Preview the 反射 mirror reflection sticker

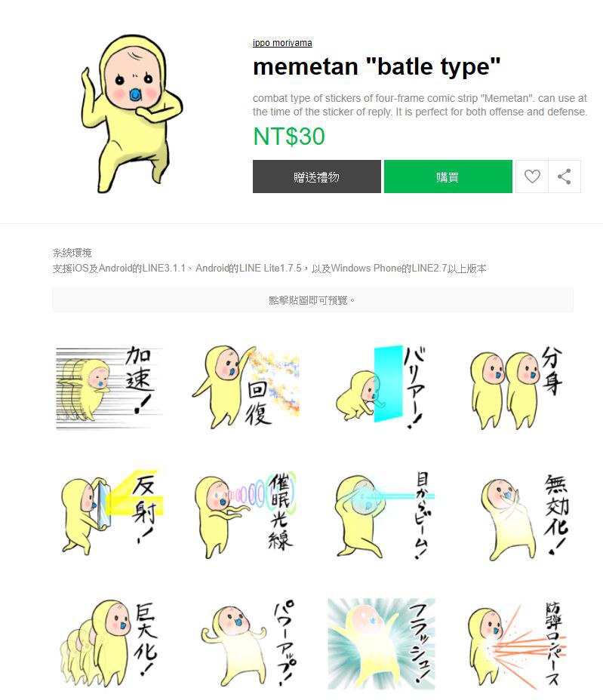pyautogui.click(x=110, y=514)
